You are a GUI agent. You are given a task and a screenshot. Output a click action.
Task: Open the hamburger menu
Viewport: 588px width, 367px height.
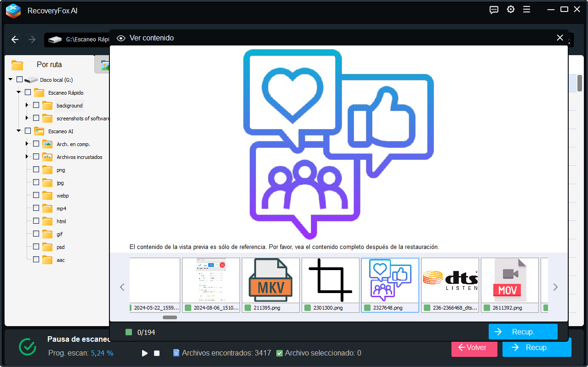click(x=526, y=9)
